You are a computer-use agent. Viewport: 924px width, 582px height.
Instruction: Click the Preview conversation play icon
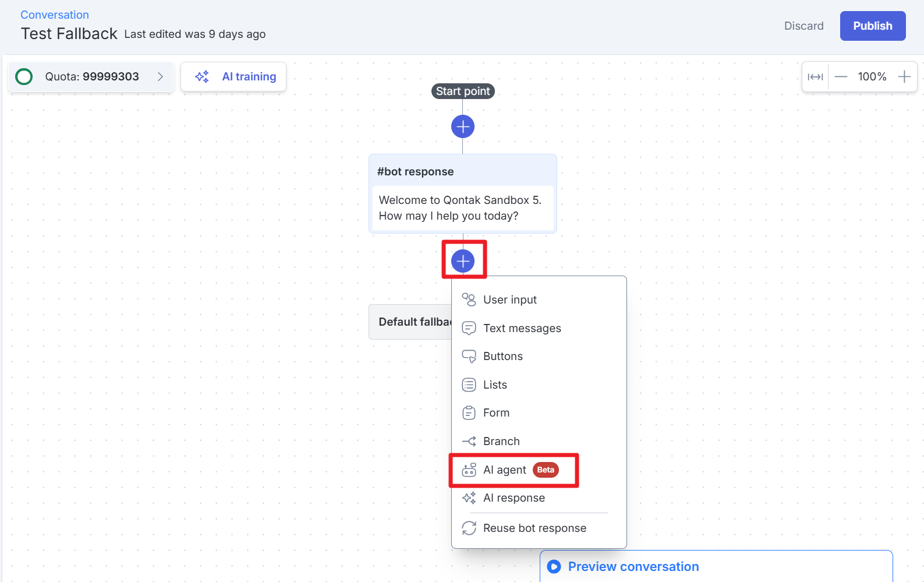(x=554, y=567)
